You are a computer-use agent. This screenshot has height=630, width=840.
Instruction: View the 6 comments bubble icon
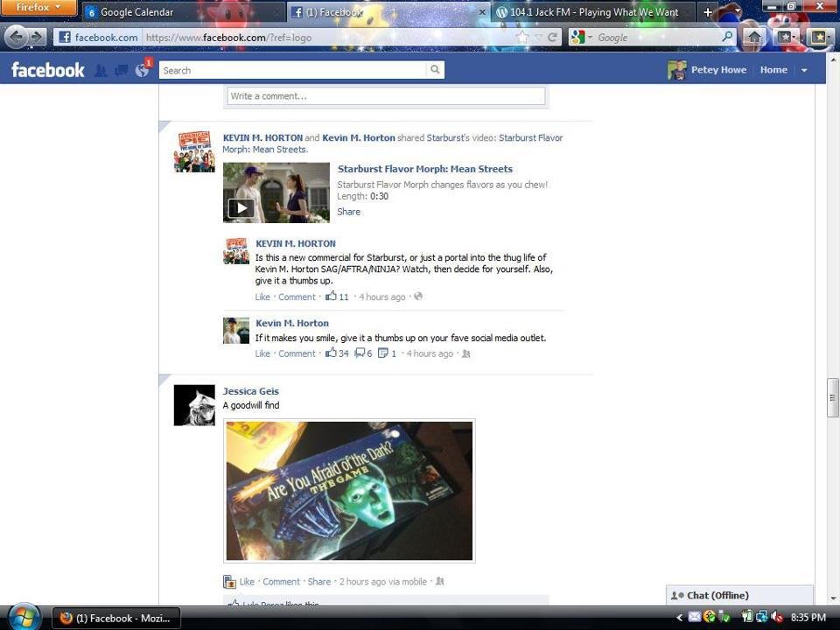click(360, 353)
